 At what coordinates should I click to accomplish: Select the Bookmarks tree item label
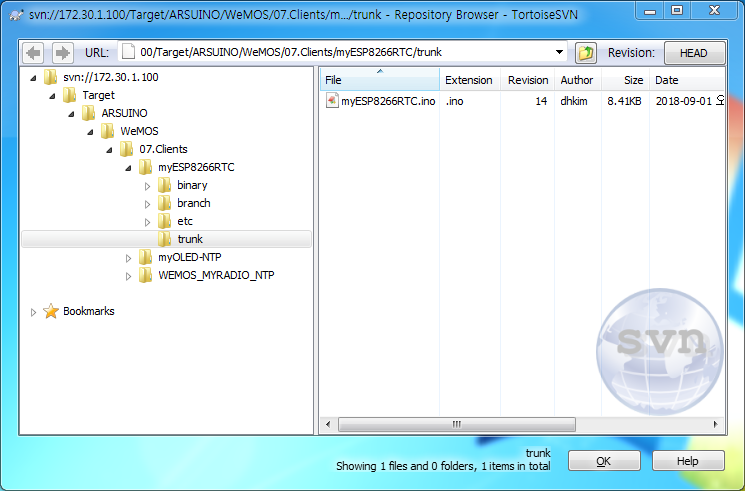click(89, 311)
